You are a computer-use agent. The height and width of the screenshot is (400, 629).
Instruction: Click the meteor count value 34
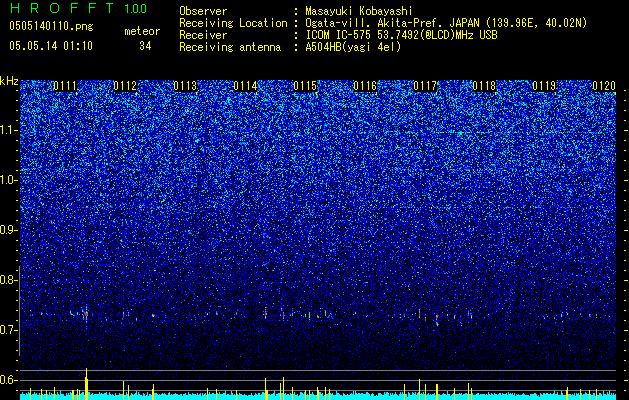[145, 46]
